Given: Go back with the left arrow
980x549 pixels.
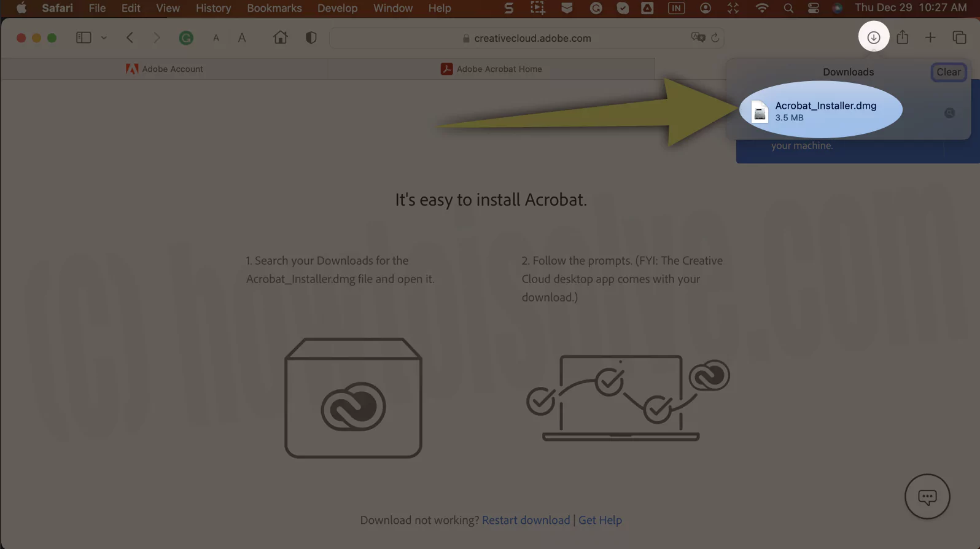Looking at the screenshot, I should [x=130, y=37].
